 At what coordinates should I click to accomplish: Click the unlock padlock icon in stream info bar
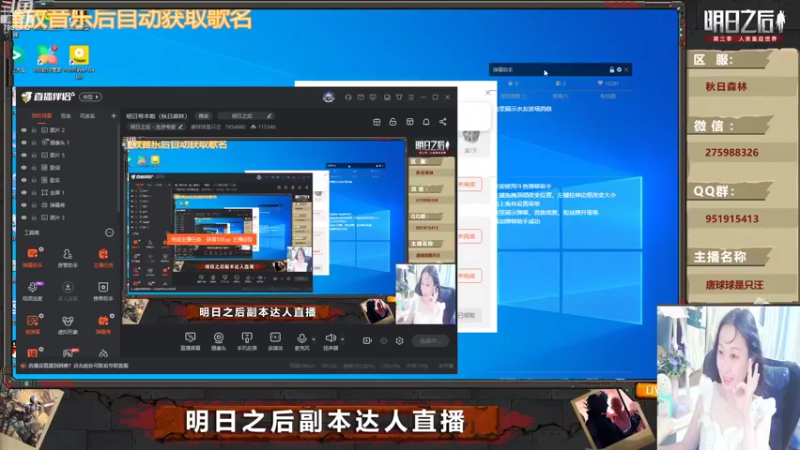393,122
